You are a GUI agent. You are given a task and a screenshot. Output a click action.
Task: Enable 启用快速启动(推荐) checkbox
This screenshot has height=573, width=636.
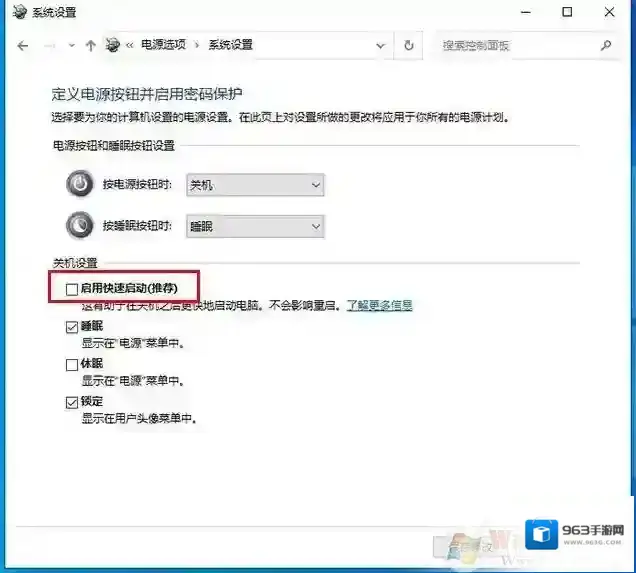coord(72,289)
